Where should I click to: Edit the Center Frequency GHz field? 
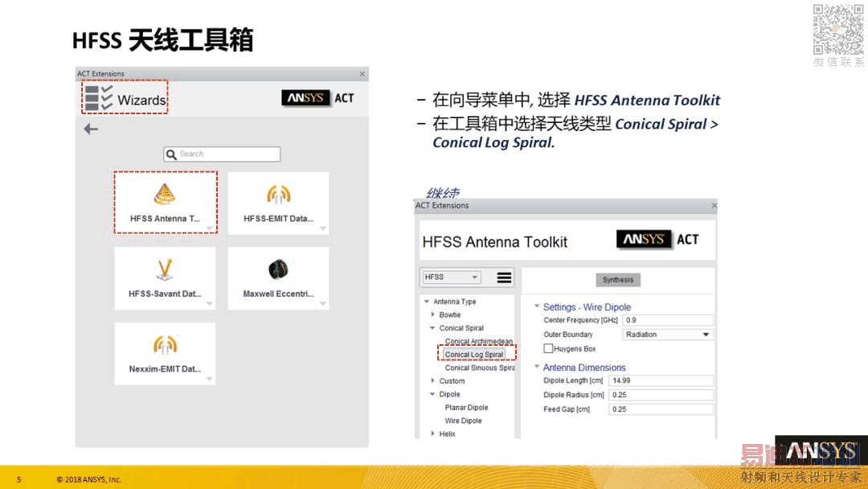(668, 320)
